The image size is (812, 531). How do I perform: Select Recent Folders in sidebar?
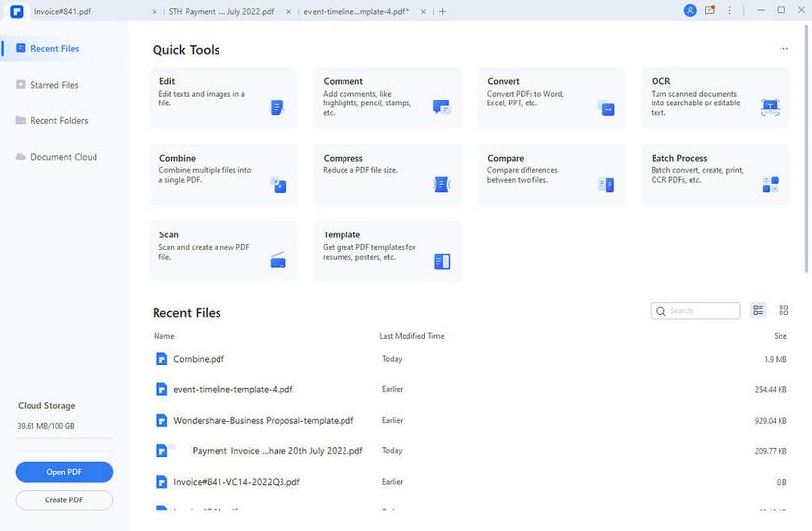63,120
